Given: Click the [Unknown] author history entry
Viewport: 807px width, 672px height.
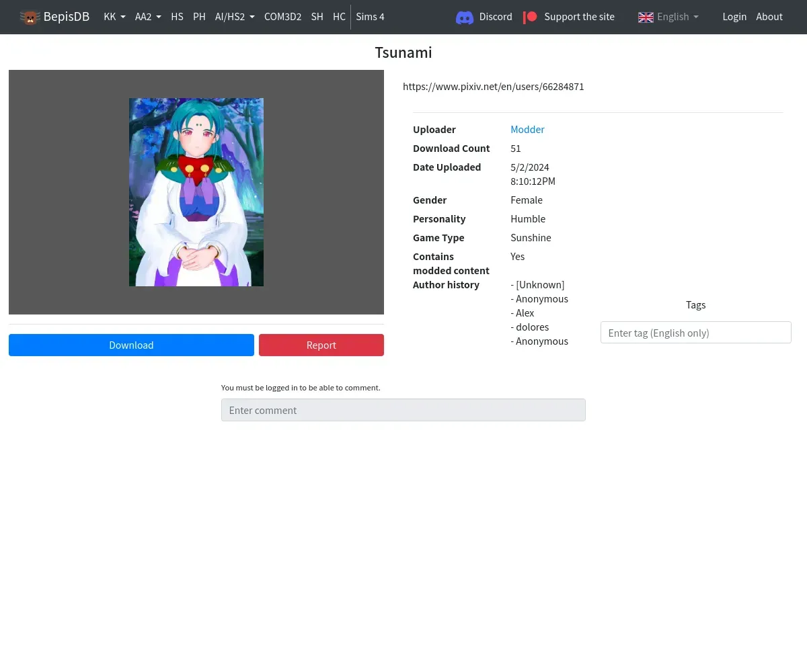Looking at the screenshot, I should 537,284.
